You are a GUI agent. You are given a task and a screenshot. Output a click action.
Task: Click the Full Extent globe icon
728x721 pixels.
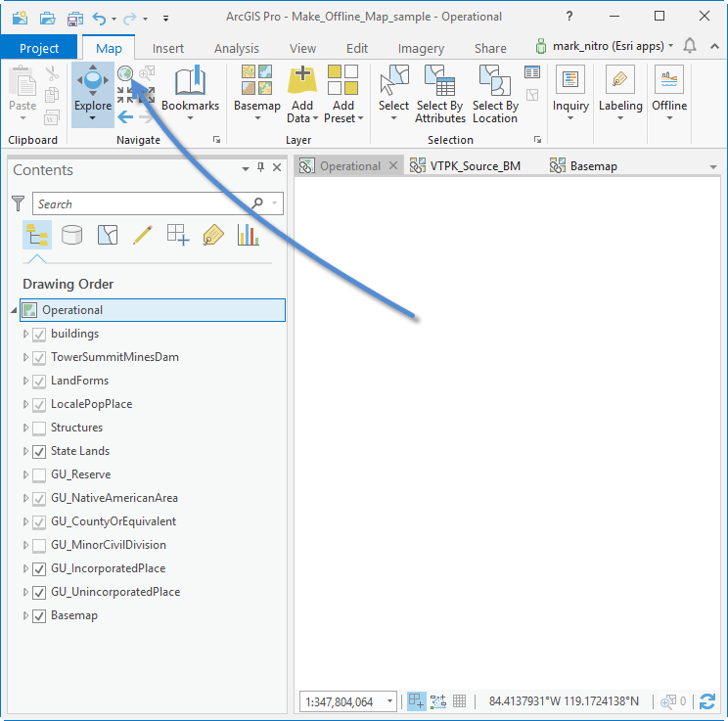pyautogui.click(x=125, y=73)
